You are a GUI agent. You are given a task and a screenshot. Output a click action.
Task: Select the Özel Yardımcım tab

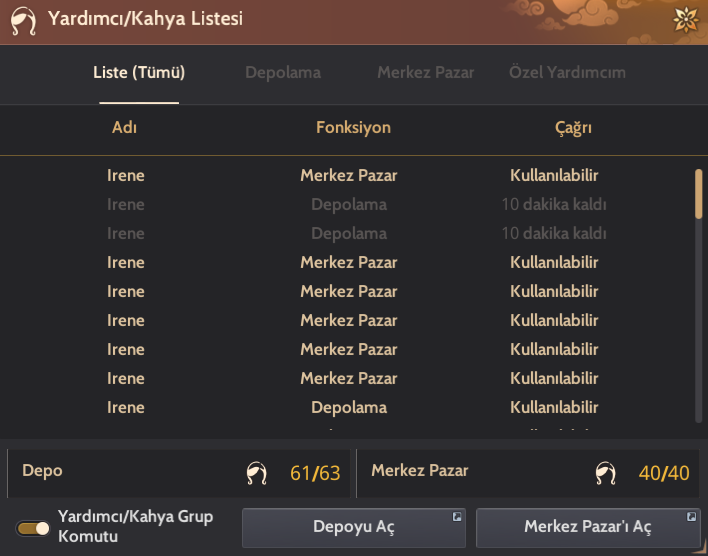tap(567, 72)
